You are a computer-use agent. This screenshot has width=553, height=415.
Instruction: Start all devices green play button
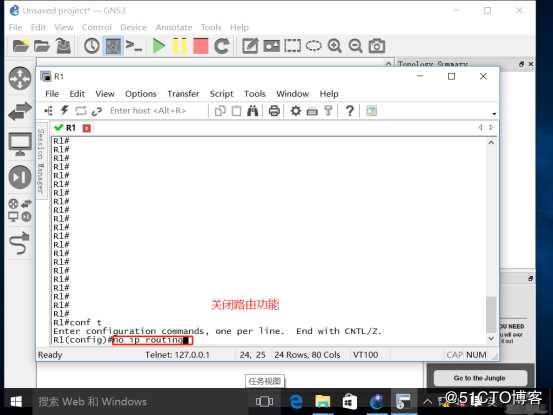(x=159, y=46)
